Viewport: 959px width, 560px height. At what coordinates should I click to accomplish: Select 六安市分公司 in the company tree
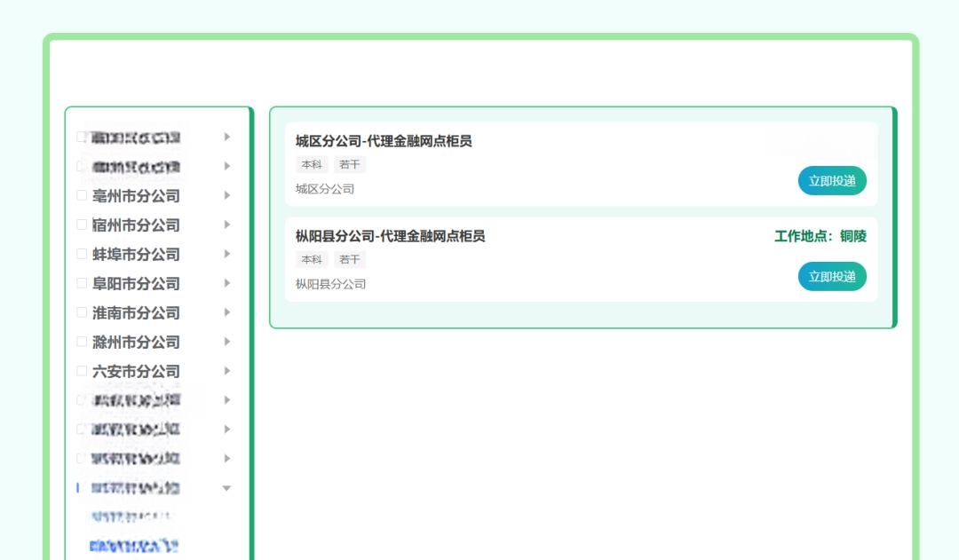(136, 371)
